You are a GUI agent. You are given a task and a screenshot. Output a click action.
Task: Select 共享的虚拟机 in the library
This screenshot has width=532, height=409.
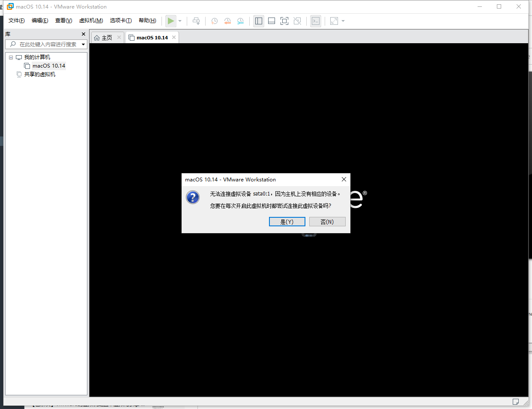tap(40, 74)
